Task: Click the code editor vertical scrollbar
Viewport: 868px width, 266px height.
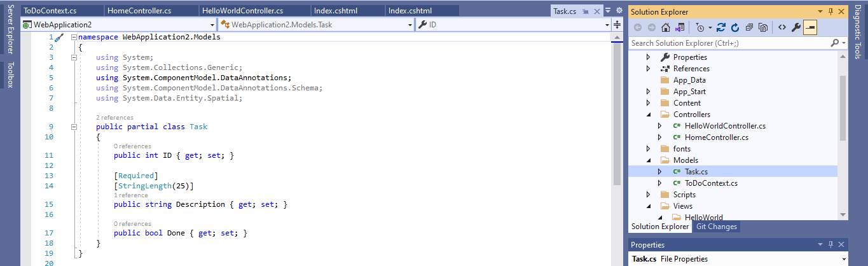Action: [x=617, y=115]
